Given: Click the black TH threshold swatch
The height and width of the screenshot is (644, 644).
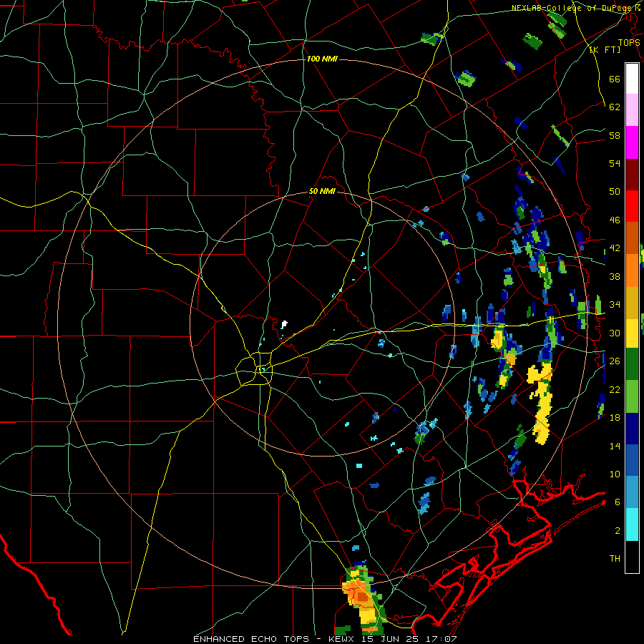Looking at the screenshot, I should click(632, 557).
